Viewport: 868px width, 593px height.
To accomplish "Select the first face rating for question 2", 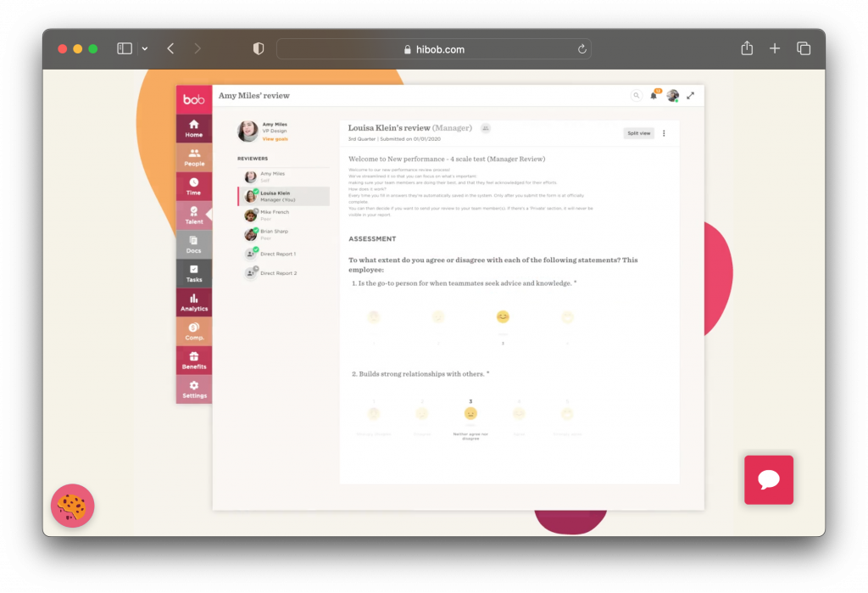I will coord(374,413).
